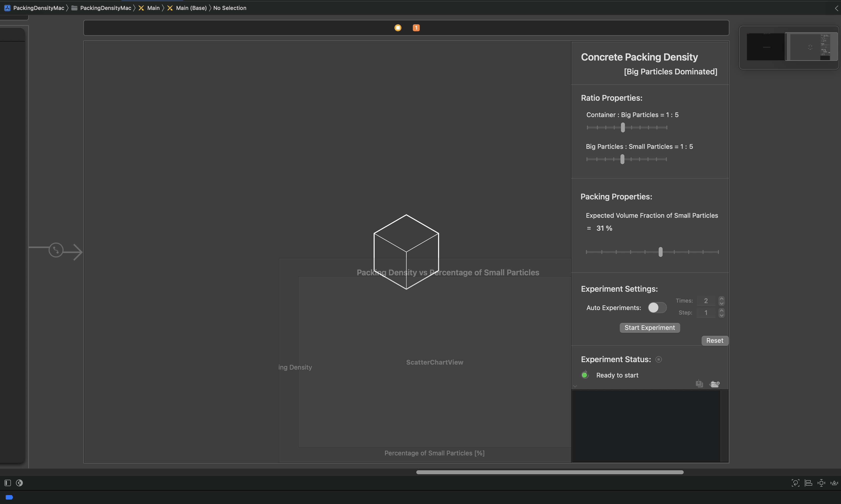Screen dimensions: 841x504
Task: Open the Main storyboard breadcrumb dropdown
Action: 153,8
